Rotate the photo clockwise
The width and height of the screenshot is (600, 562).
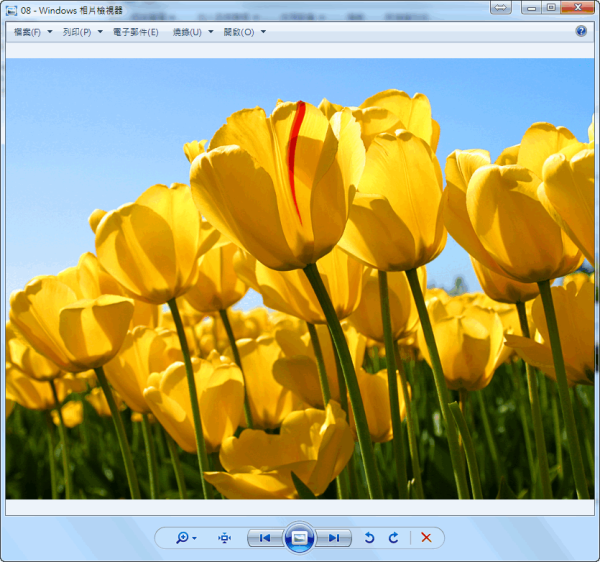[393, 538]
